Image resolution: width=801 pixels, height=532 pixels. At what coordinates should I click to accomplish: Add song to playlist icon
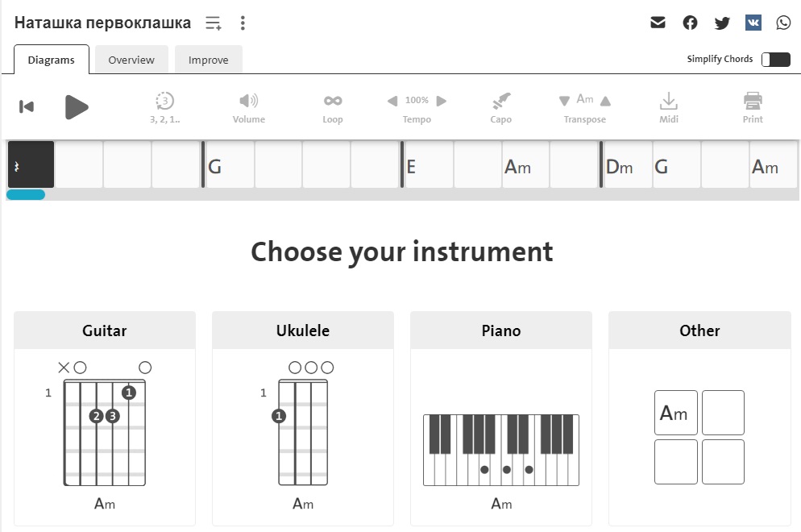[213, 23]
